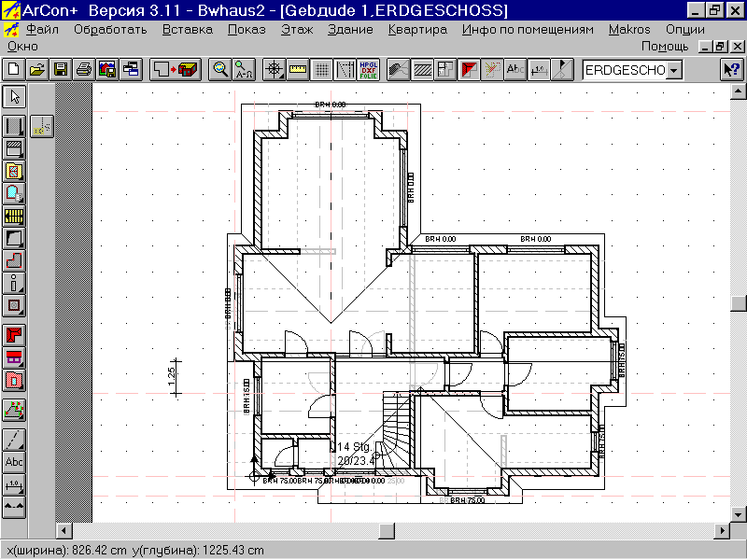The image size is (747, 560).
Task: Select the arrow pointer tool in left toolbar
Action: point(14,97)
